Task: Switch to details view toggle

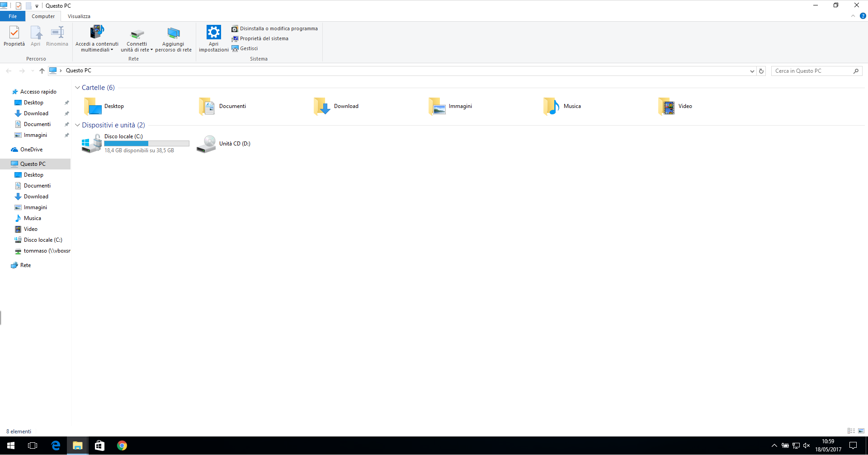Action: [851, 431]
